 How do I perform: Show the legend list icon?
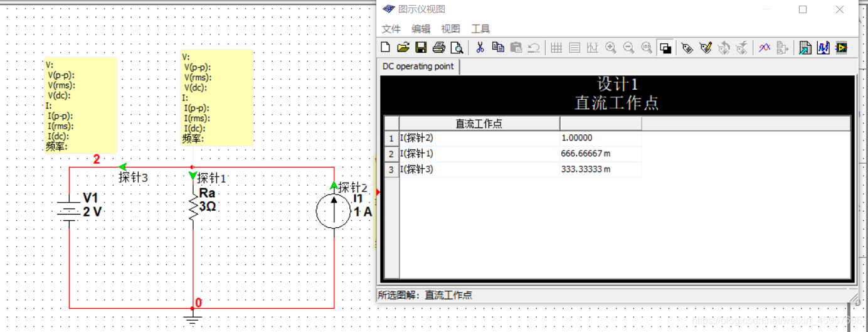tap(574, 48)
